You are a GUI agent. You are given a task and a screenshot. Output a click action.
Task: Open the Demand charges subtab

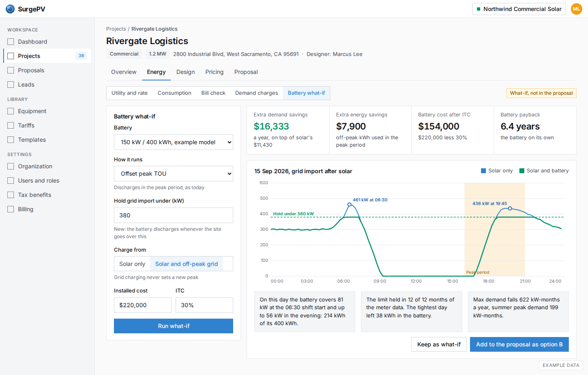pos(256,93)
